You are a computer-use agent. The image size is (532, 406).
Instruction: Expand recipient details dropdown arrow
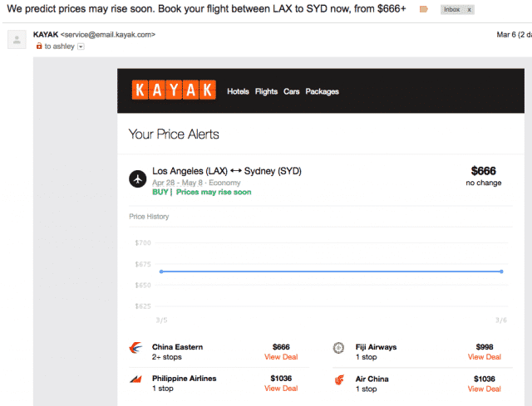pos(81,46)
